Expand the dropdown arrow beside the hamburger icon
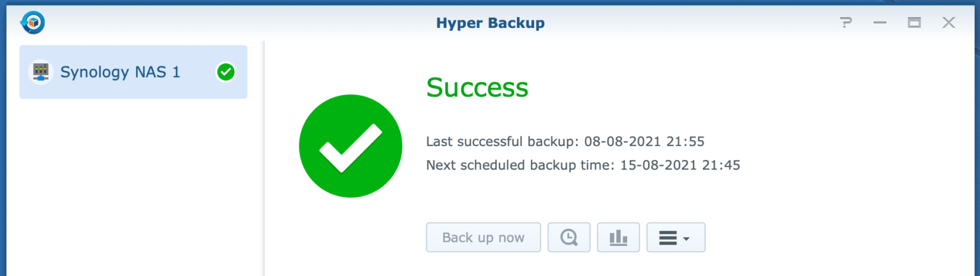 [x=687, y=239]
